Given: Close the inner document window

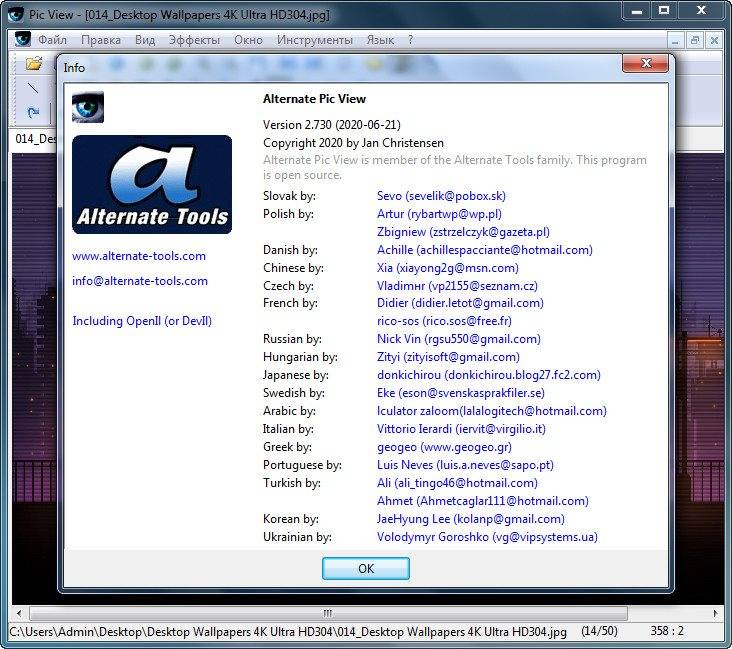Looking at the screenshot, I should pyautogui.click(x=714, y=41).
